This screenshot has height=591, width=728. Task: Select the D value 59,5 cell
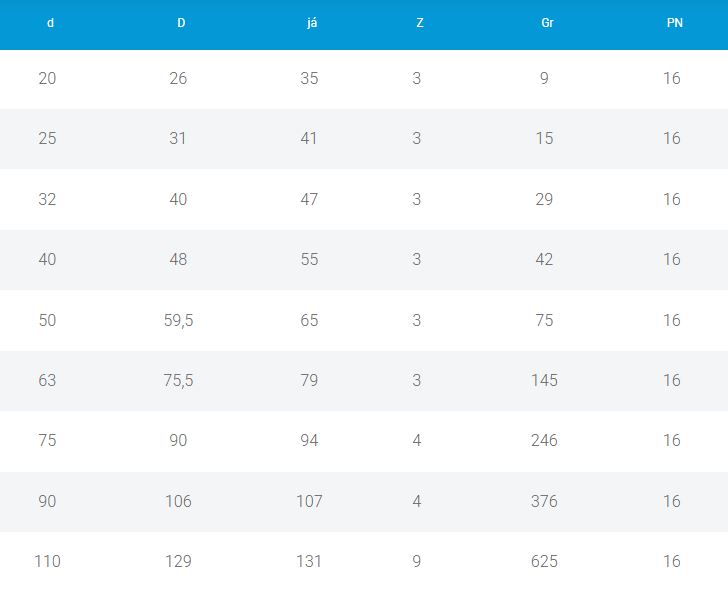point(178,320)
